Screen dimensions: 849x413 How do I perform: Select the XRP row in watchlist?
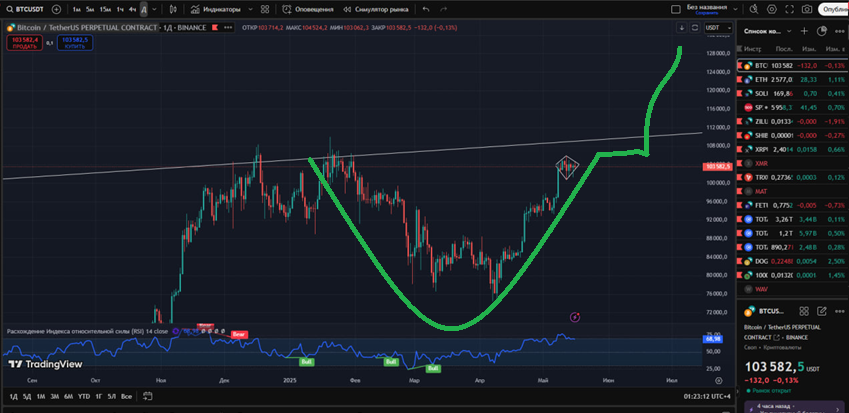793,149
